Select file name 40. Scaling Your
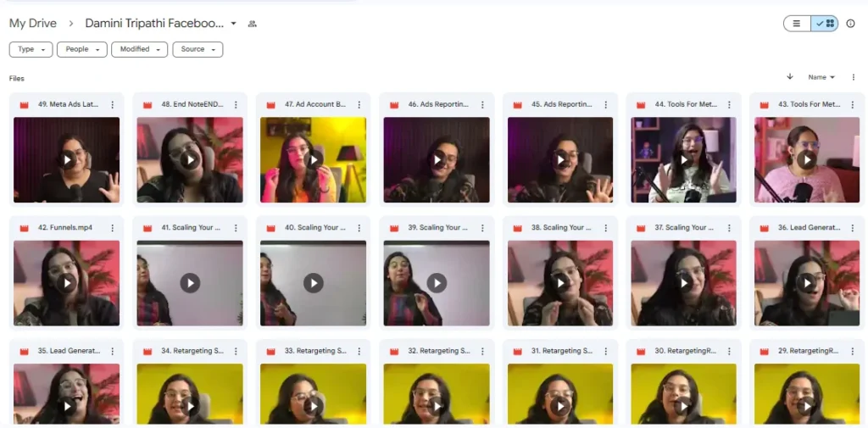The width and height of the screenshot is (868, 428). tap(315, 228)
